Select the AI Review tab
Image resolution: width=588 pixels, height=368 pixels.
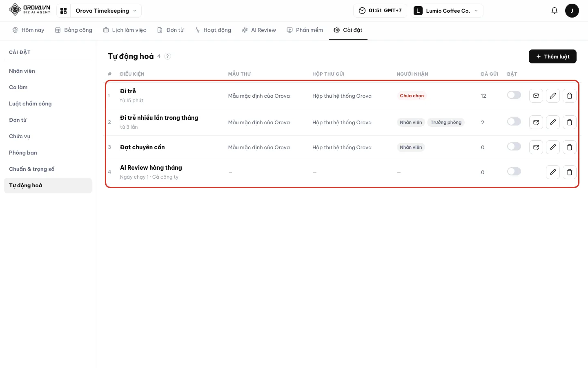tap(259, 30)
